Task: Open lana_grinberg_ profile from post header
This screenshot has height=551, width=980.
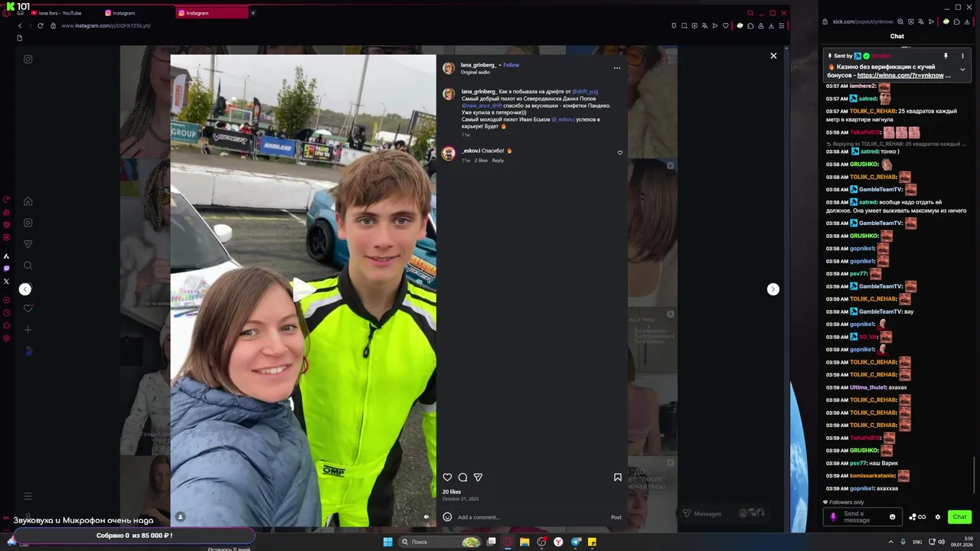Action: coord(479,65)
